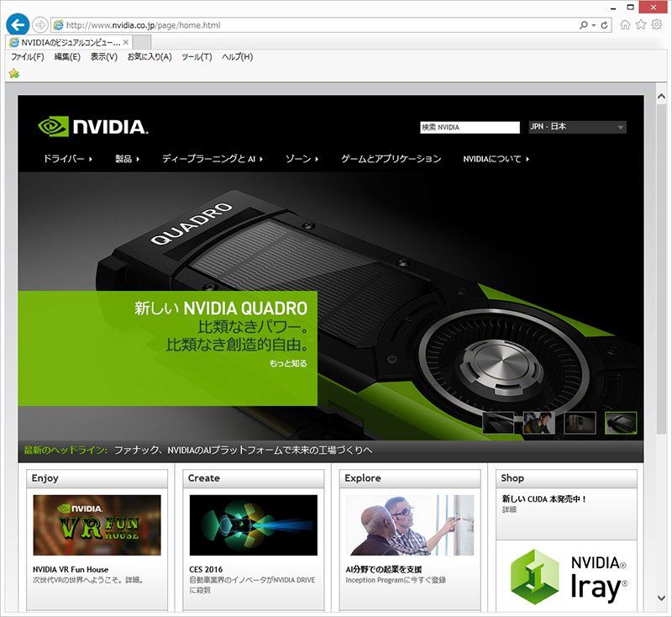Image resolution: width=672 pixels, height=617 pixels.
Task: Select the NVIDIAのビジュアルコンピュー tab
Action: (x=69, y=42)
